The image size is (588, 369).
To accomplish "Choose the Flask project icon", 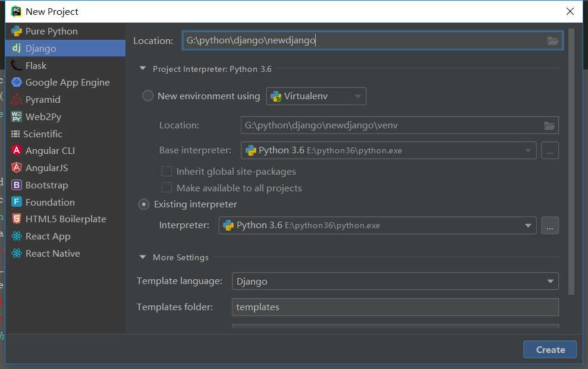I will 17,65.
